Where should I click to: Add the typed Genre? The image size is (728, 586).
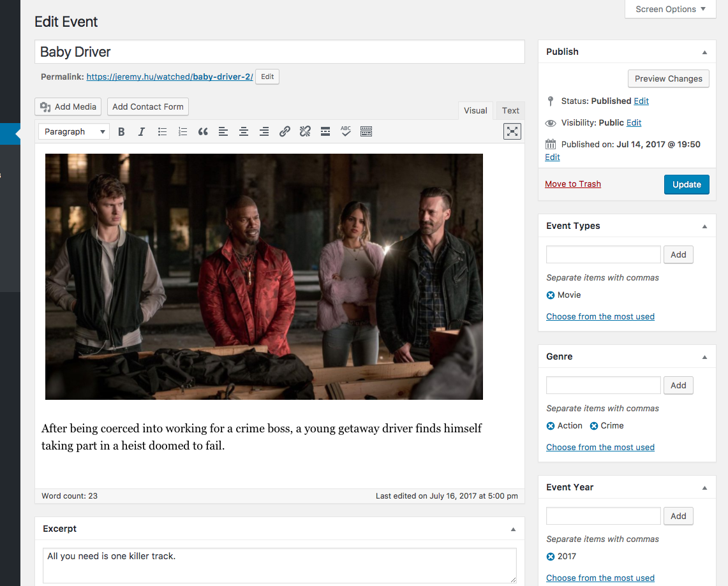coord(678,386)
